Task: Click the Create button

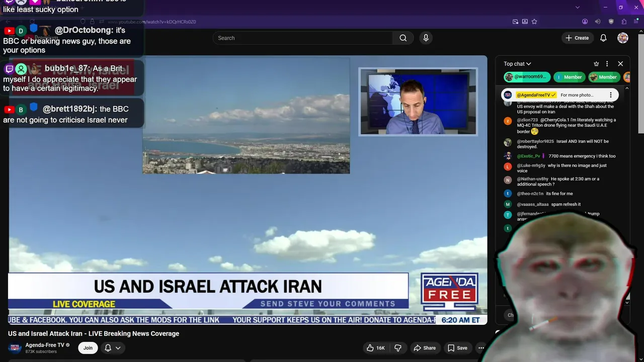Action: [577, 38]
